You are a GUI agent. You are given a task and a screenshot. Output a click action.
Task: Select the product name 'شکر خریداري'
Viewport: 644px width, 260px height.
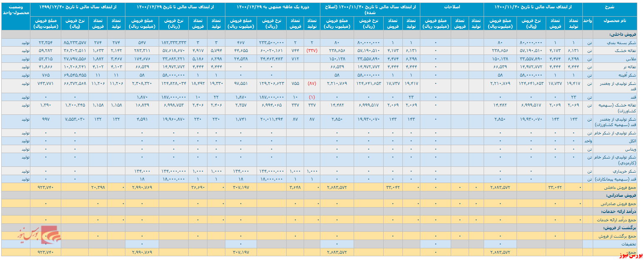(624, 171)
